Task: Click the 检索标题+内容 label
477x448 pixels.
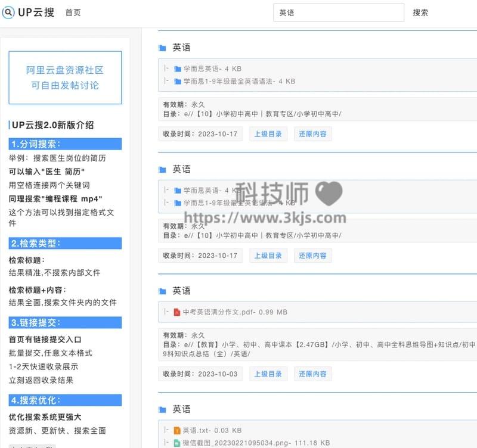Action: coord(37,290)
